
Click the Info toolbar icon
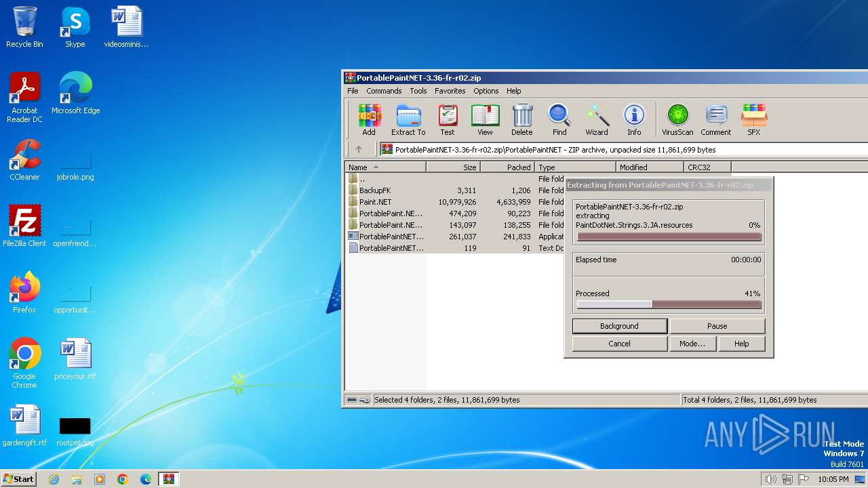tap(634, 120)
